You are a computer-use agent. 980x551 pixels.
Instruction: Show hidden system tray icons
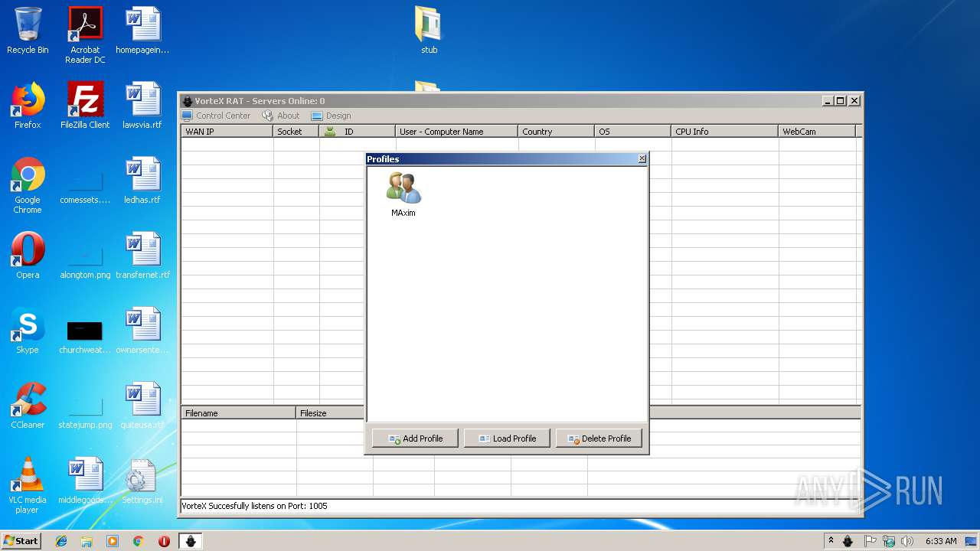[831, 540]
